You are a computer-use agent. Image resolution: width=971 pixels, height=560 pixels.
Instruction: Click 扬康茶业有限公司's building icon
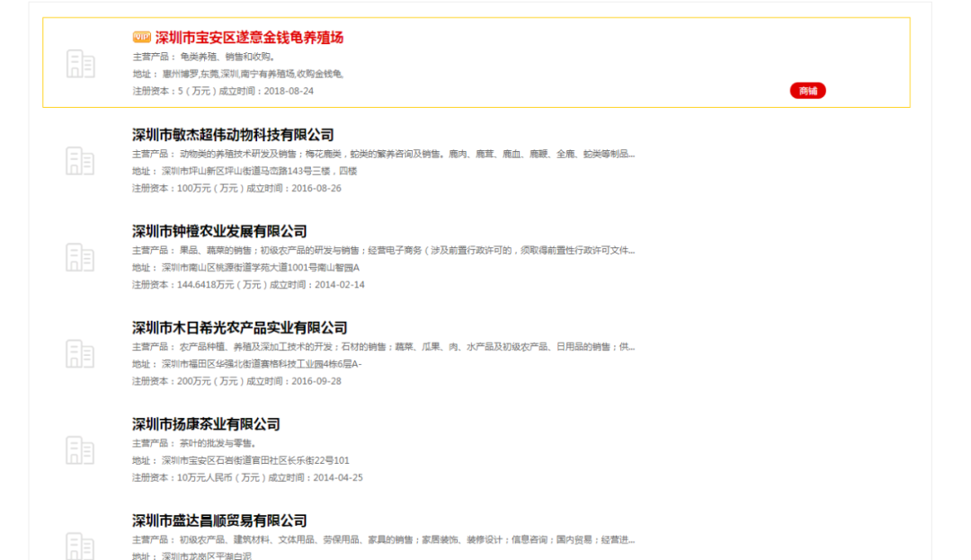coord(82,453)
